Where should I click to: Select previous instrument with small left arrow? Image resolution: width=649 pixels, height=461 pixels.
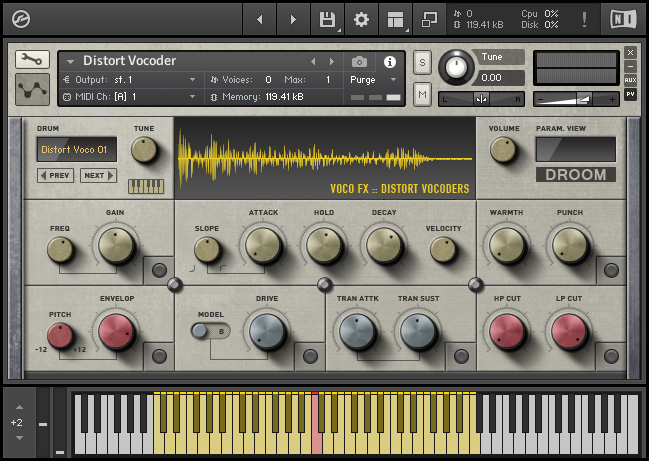coord(313,62)
